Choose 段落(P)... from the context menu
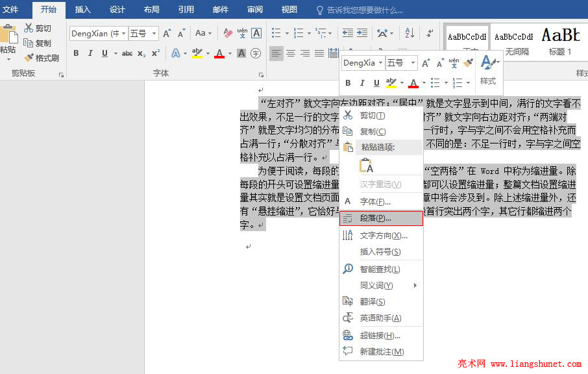588x374 pixels. [381, 218]
